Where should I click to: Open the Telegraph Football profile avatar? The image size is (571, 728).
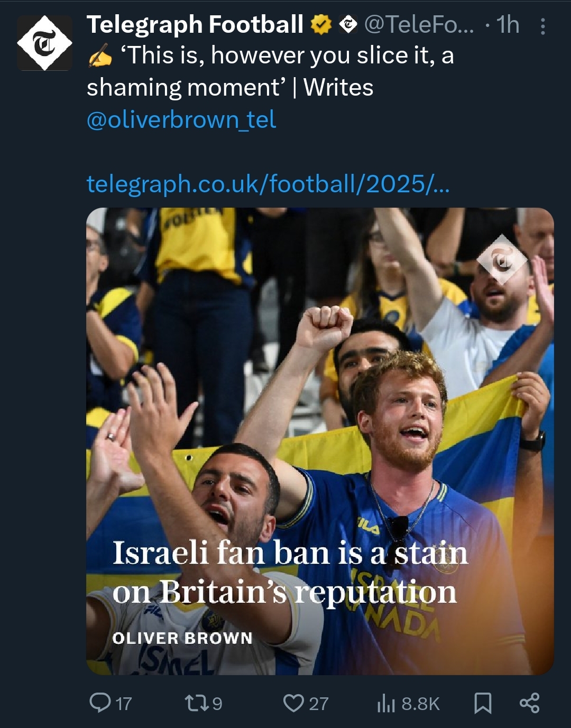(x=44, y=43)
